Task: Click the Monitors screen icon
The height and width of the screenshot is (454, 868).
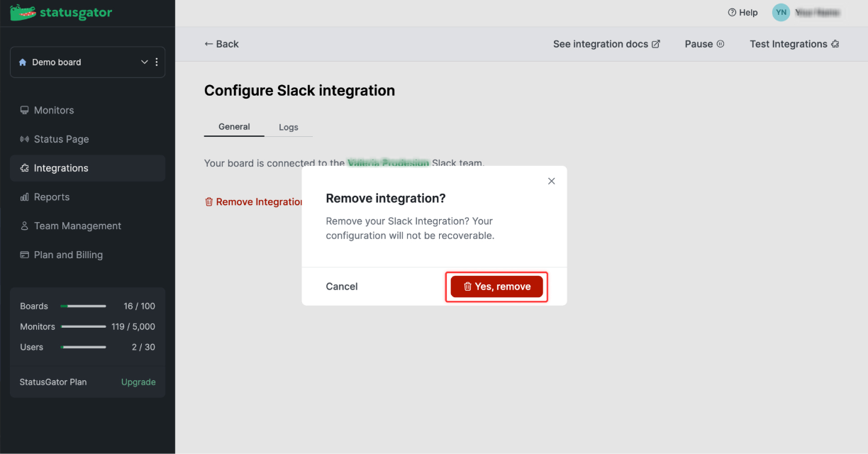Action: [25, 110]
